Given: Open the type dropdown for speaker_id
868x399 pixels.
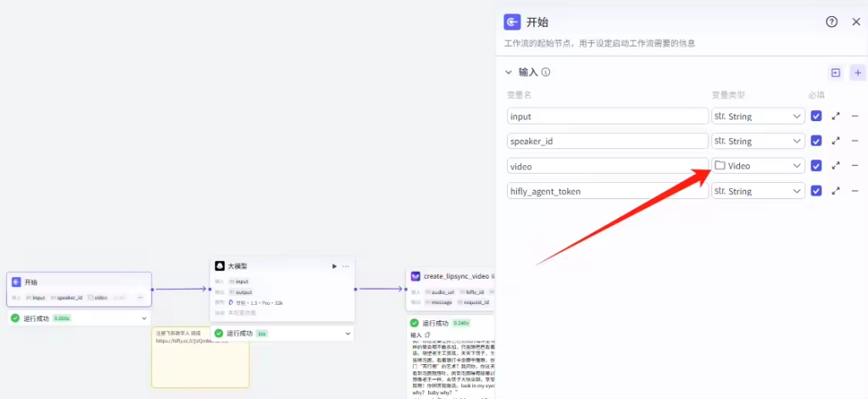Looking at the screenshot, I should point(758,141).
